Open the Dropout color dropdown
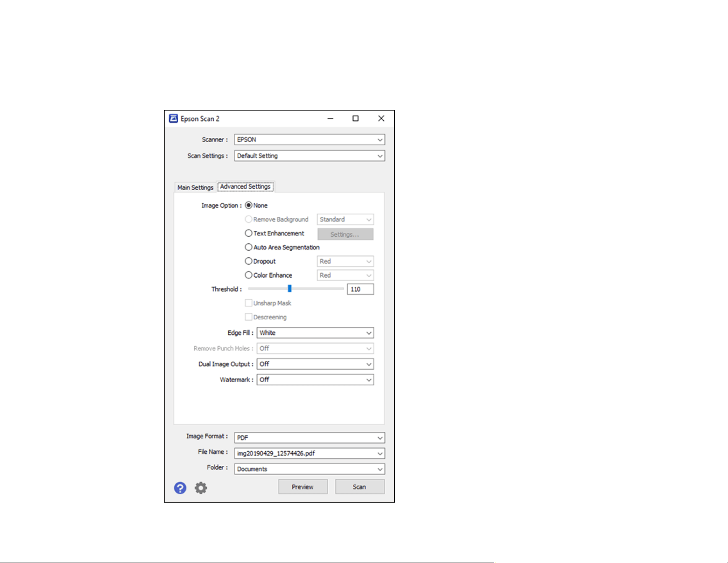This screenshot has width=728, height=563. 346,261
